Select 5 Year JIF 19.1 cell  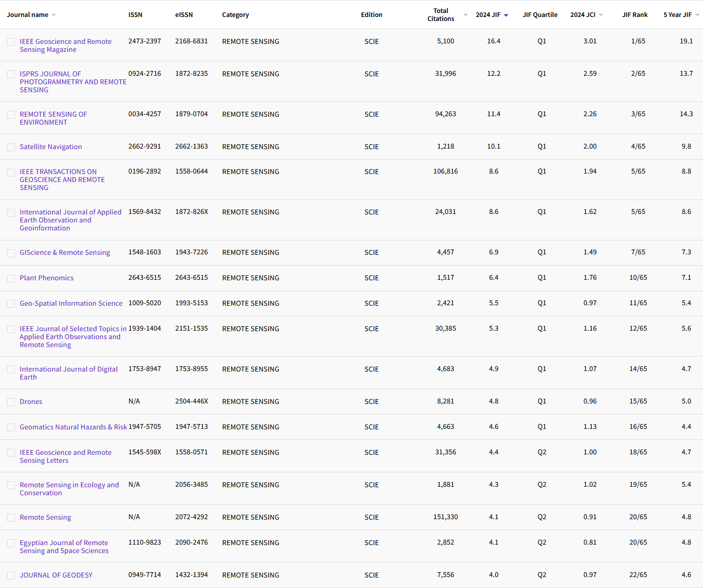[687, 41]
